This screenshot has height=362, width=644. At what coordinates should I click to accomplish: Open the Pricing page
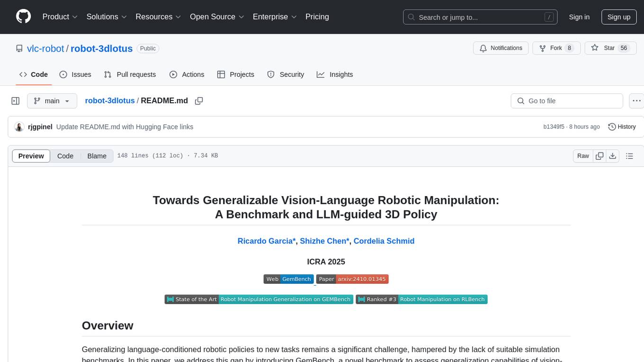(317, 17)
